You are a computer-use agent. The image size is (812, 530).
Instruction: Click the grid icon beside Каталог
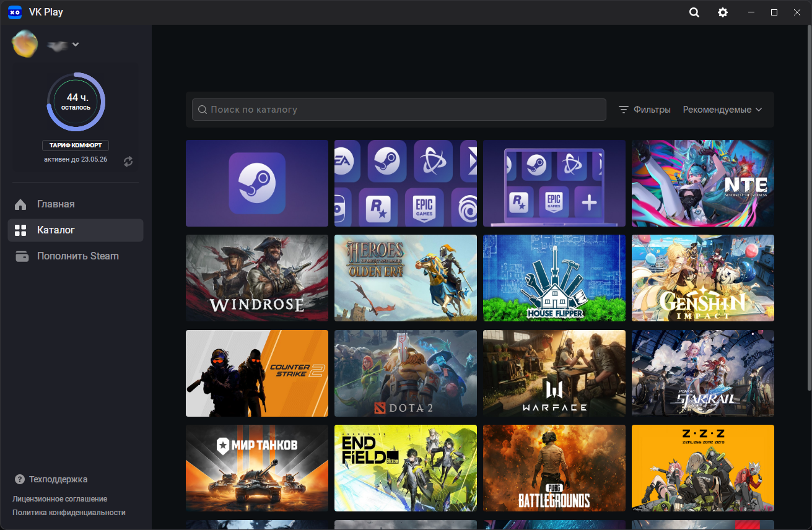click(x=20, y=230)
